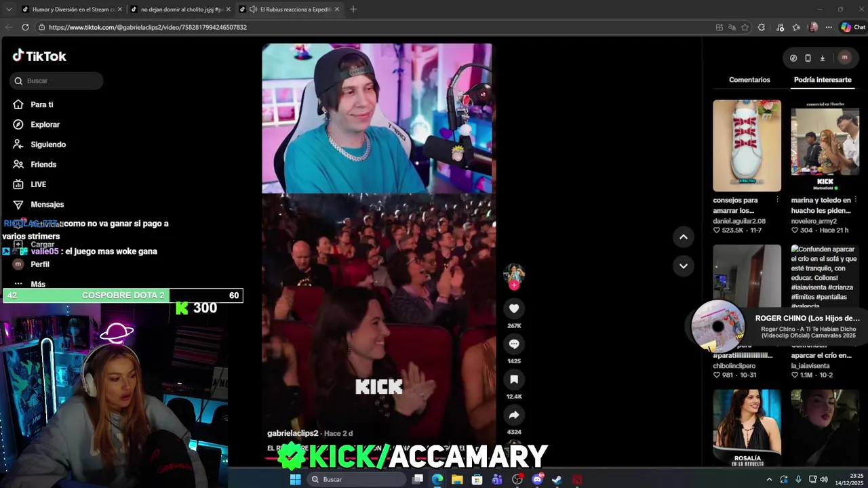Viewport: 868px width, 488px height.
Task: Open the browser settings and more menu
Action: pos(828,27)
